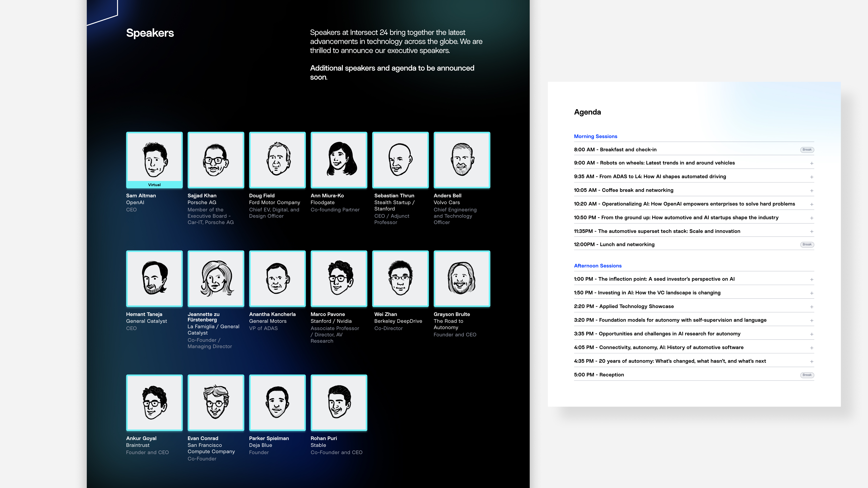Expand 9:35 AM From ADAS to L4 session
Screen dimensions: 868x488
812,177
